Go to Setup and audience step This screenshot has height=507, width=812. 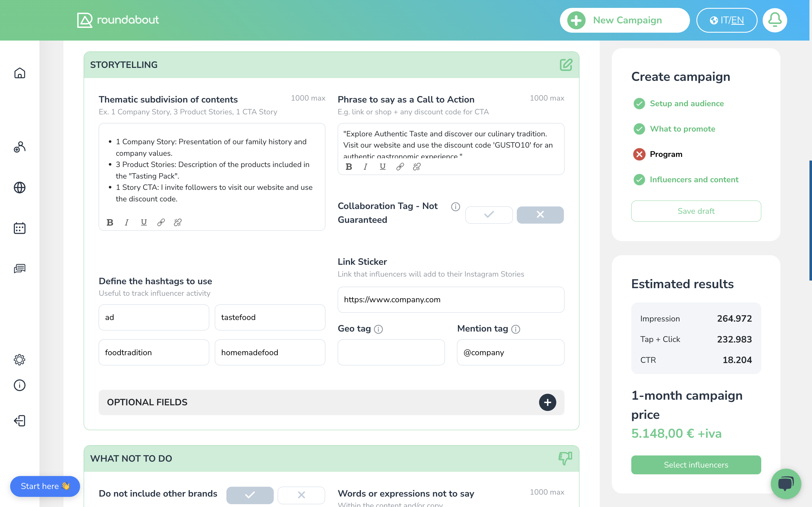pos(687,104)
